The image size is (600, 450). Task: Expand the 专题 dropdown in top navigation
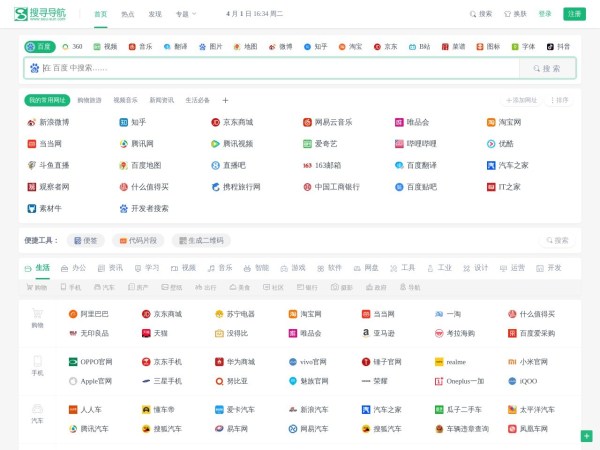pyautogui.click(x=186, y=14)
